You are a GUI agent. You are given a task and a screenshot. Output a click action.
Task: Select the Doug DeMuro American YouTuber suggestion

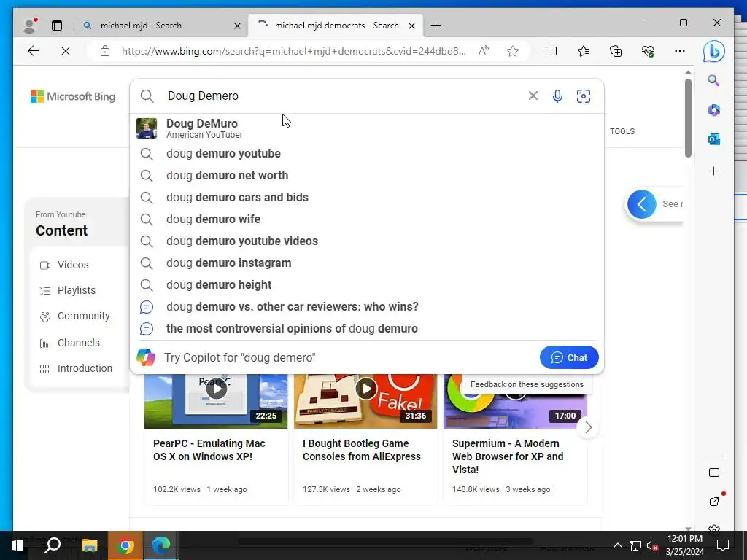367,128
